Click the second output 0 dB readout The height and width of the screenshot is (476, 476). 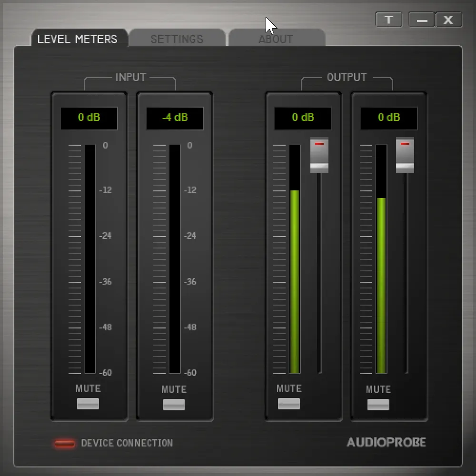pyautogui.click(x=389, y=118)
